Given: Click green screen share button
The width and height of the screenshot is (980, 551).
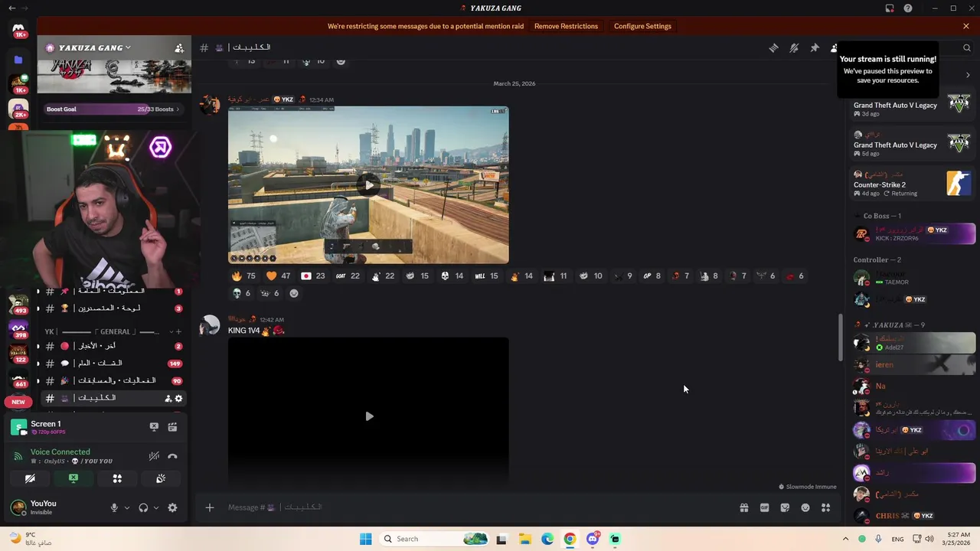Looking at the screenshot, I should 73,478.
